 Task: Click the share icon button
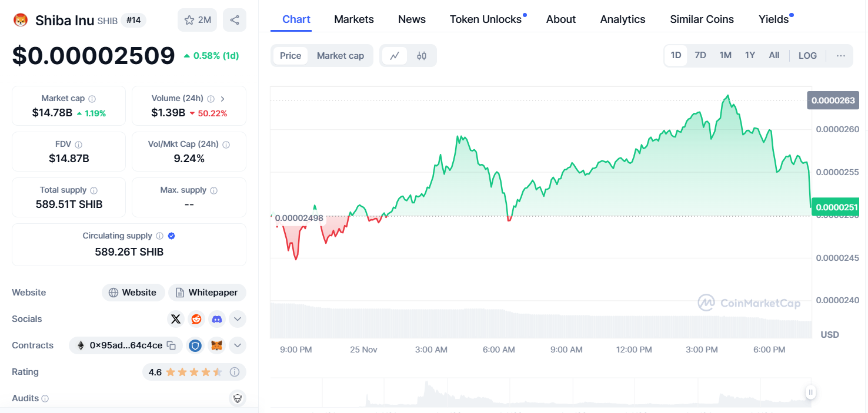(235, 20)
